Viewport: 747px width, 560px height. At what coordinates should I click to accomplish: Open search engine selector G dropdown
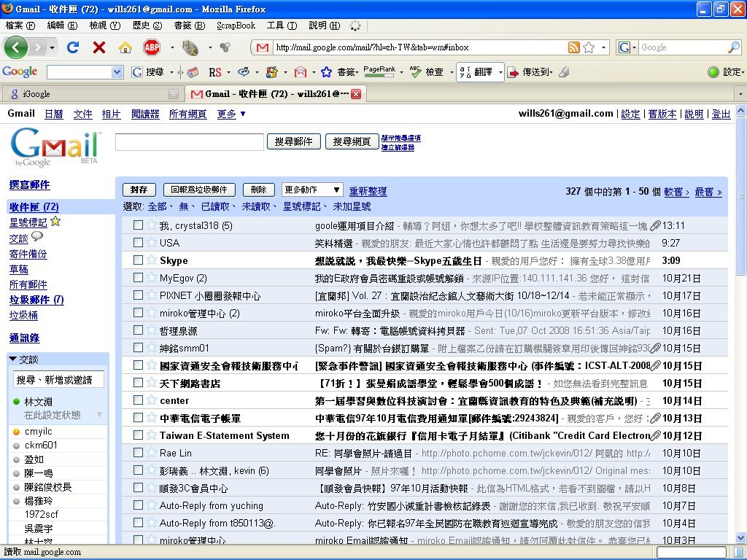[x=627, y=47]
